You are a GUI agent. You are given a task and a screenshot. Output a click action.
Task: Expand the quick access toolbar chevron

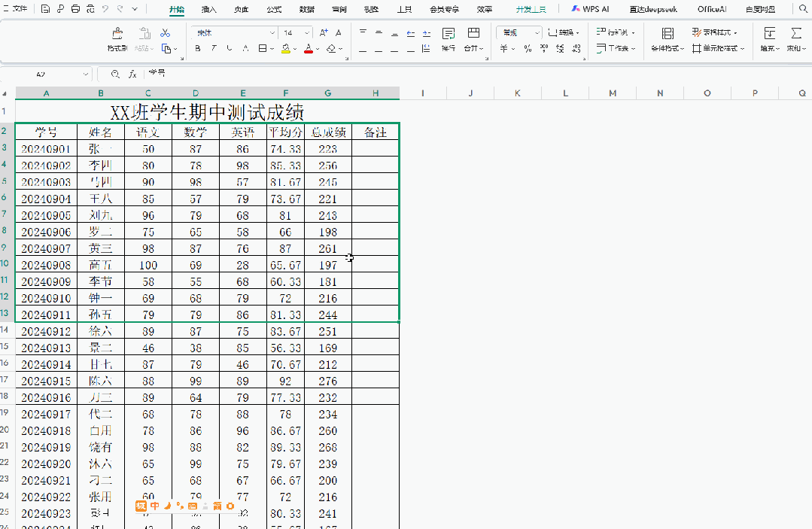click(x=135, y=9)
